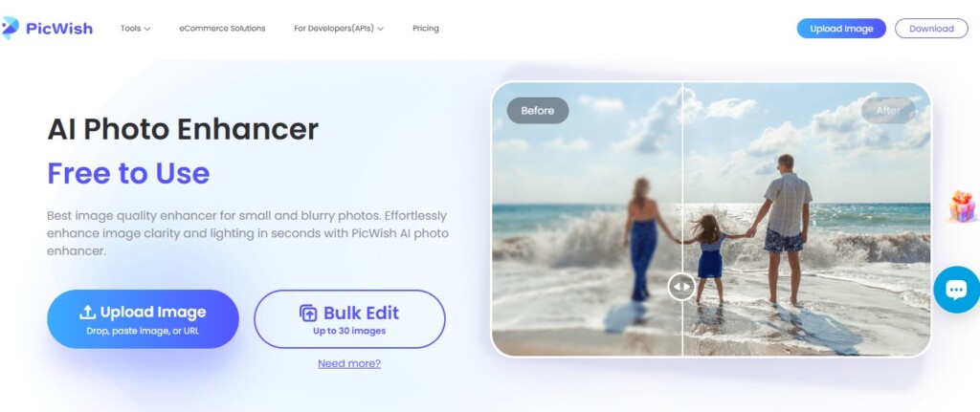
Task: Go to the Pricing page
Action: click(x=426, y=28)
